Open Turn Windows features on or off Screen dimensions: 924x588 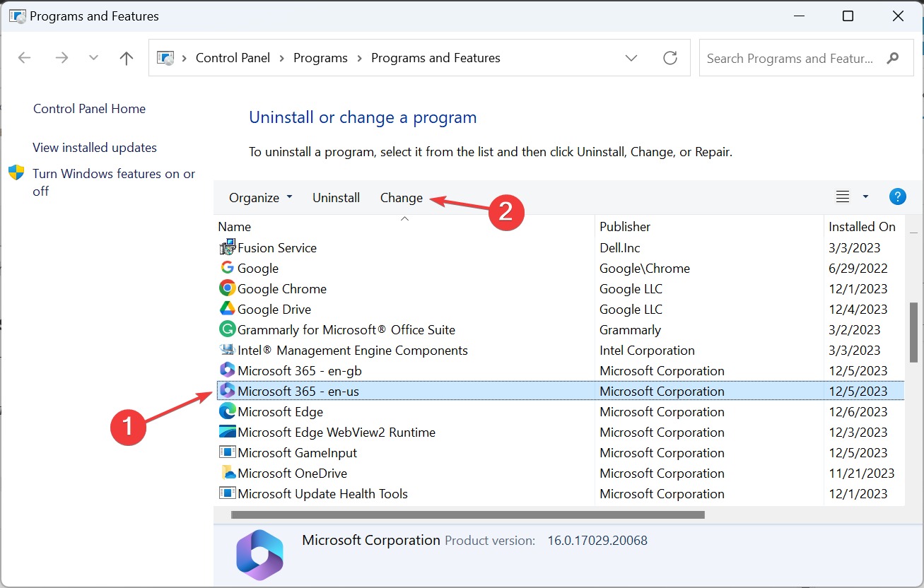point(114,182)
